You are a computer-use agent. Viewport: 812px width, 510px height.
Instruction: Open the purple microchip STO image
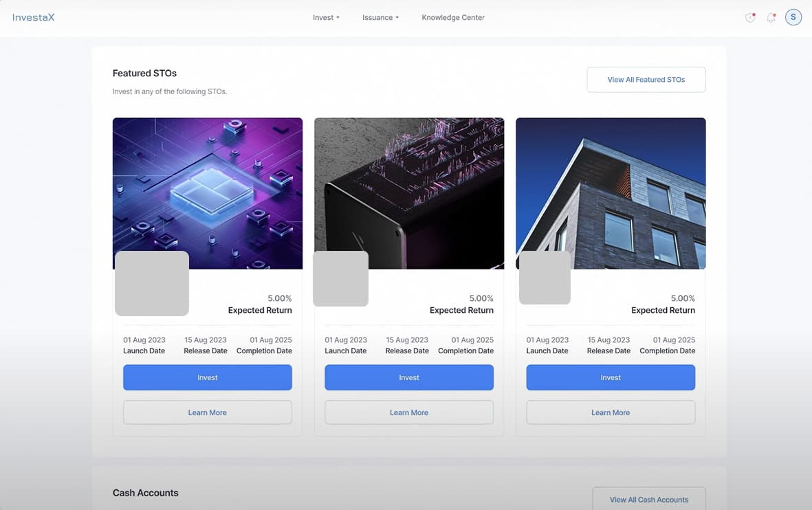point(208,186)
